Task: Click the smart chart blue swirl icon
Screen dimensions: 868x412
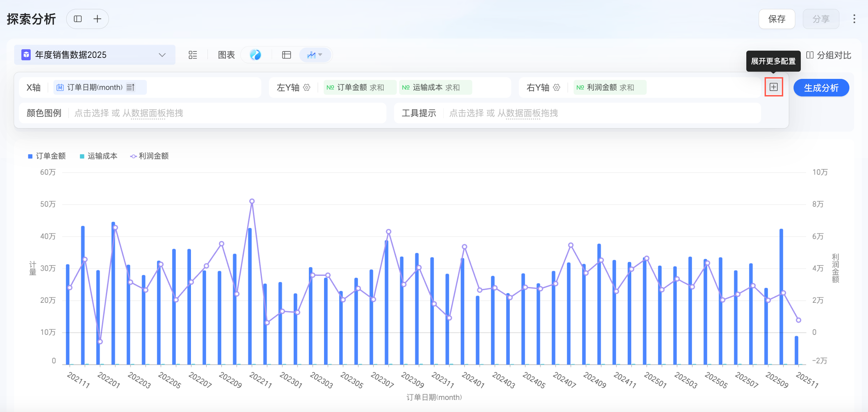Action: (255, 55)
